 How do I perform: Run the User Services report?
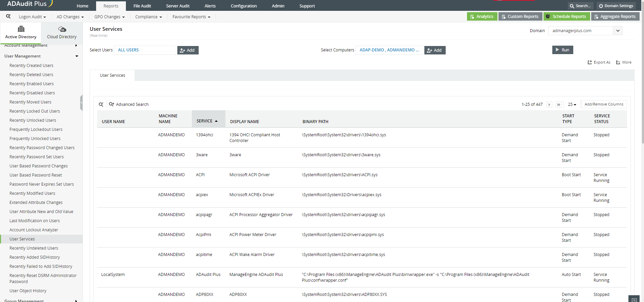pyautogui.click(x=562, y=50)
